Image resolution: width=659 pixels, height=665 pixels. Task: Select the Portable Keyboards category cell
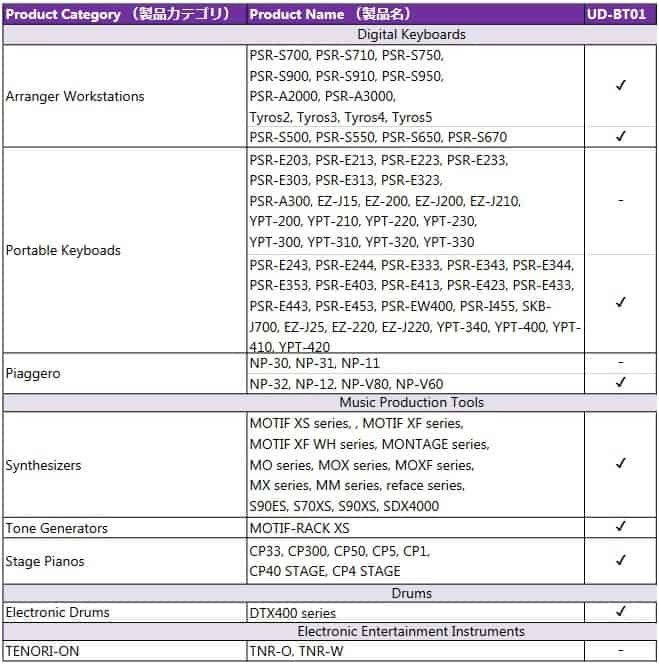(125, 250)
